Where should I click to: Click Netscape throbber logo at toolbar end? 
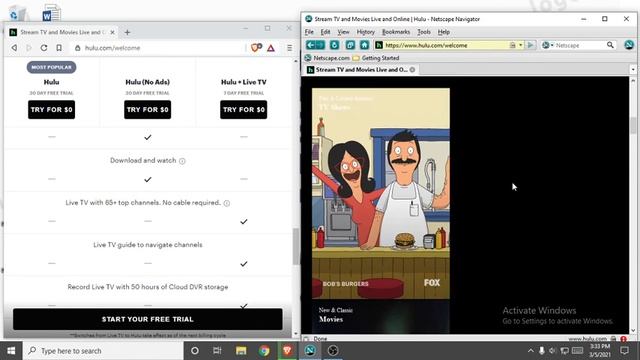629,45
